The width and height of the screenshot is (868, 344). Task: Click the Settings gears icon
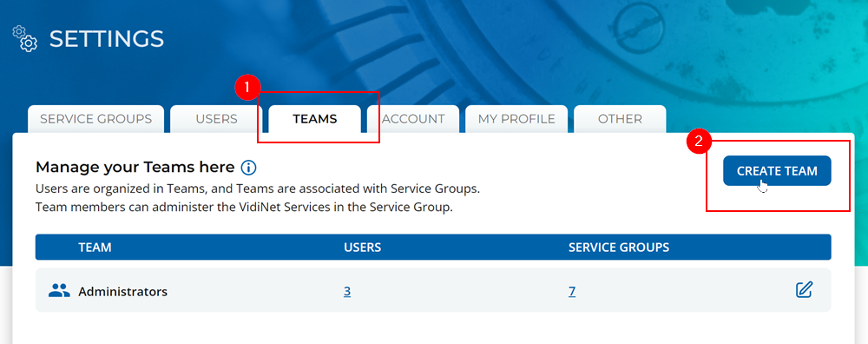[25, 39]
